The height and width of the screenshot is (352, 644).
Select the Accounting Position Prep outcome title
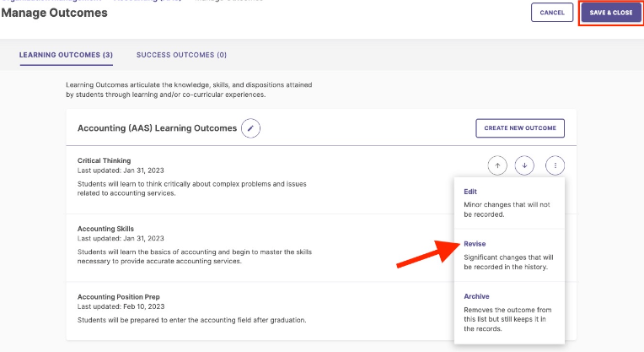(119, 297)
